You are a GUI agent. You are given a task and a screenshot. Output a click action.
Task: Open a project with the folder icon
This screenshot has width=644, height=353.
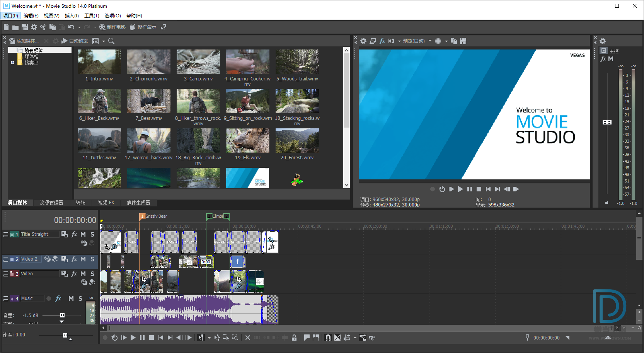(15, 27)
